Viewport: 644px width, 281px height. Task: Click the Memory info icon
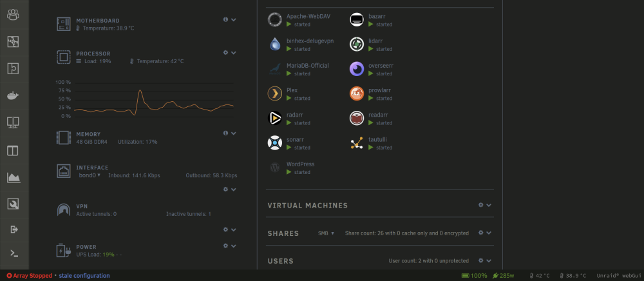coord(225,133)
